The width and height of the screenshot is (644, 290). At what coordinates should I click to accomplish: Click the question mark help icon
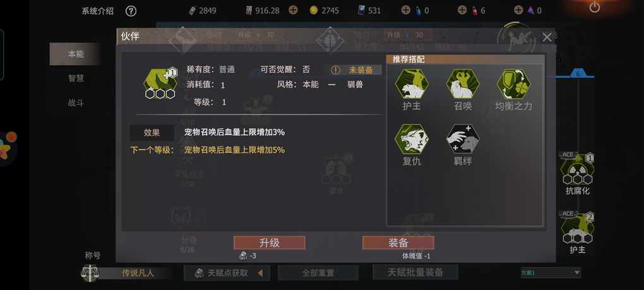tap(131, 11)
